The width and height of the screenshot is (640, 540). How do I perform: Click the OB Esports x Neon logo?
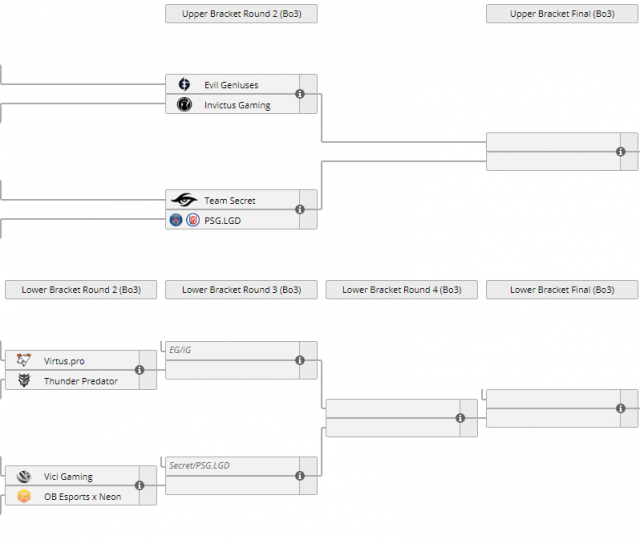tap(24, 496)
